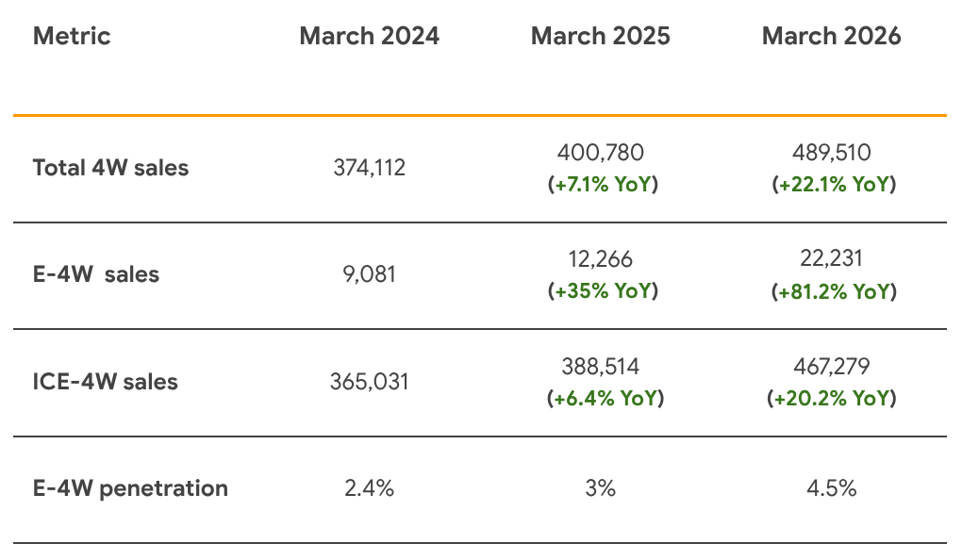The width and height of the screenshot is (979, 560).
Task: Select the 9,081 E-4W sales value
Action: pyautogui.click(x=369, y=274)
